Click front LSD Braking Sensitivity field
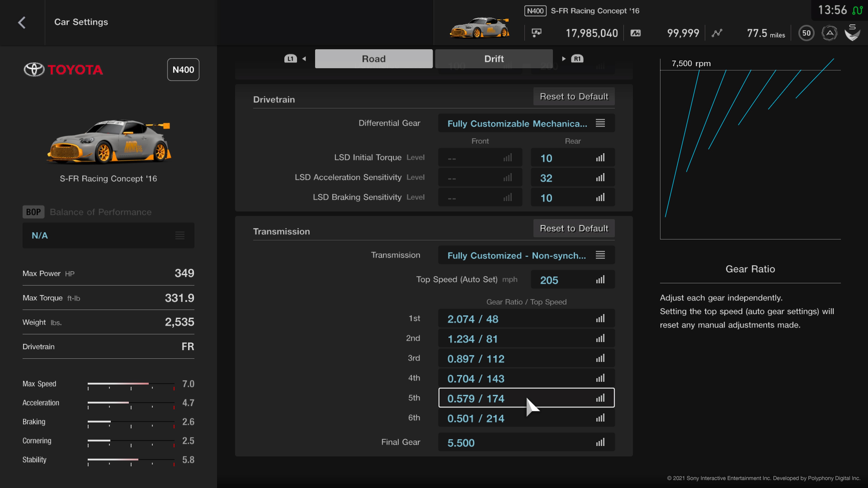Viewport: 868px width, 488px height. tap(480, 197)
